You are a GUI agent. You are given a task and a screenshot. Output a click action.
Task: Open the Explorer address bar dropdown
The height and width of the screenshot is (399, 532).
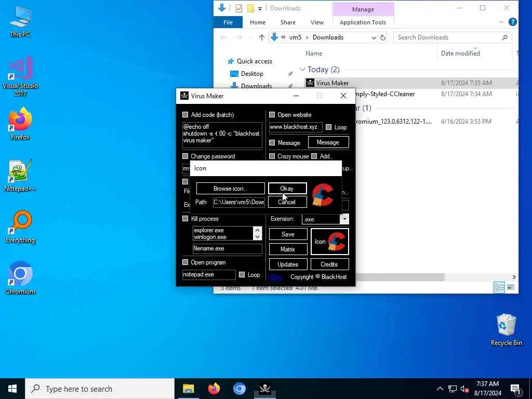tap(374, 37)
